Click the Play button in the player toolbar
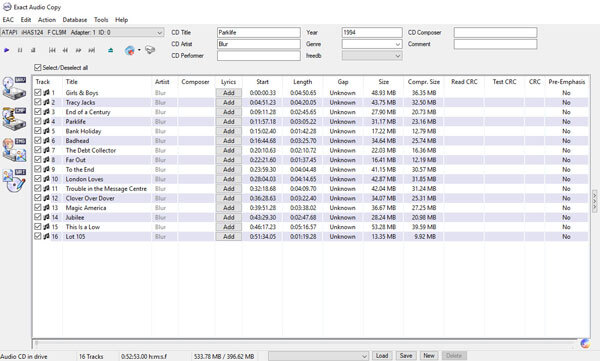Viewport: 600px width, 361px height. coord(7,50)
